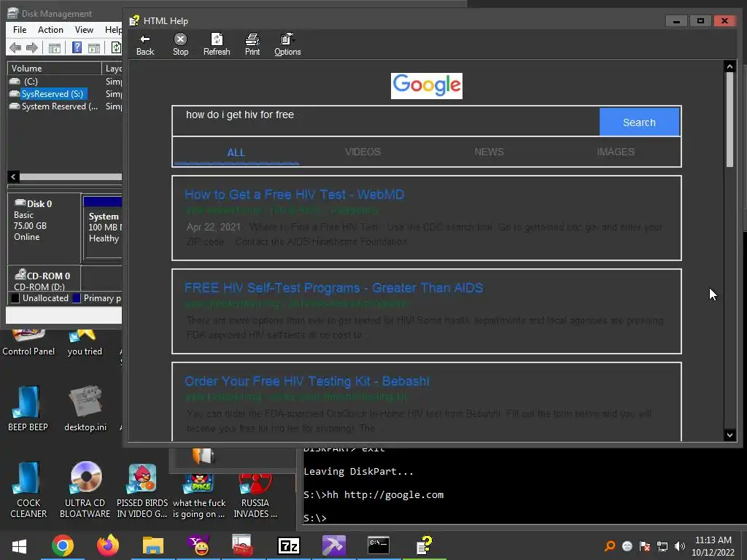
Task: Switch to the VIDEOS results tab
Action: [363, 152]
